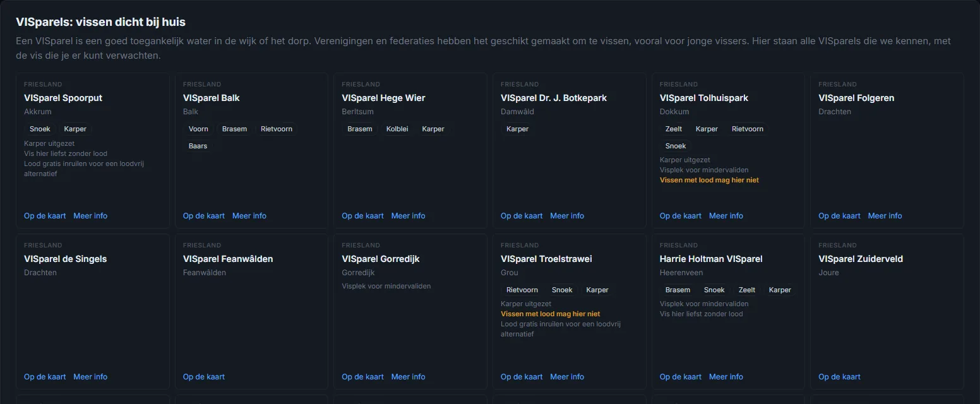Click the 'Baars' tag on the VISparel Balk card

pos(198,146)
